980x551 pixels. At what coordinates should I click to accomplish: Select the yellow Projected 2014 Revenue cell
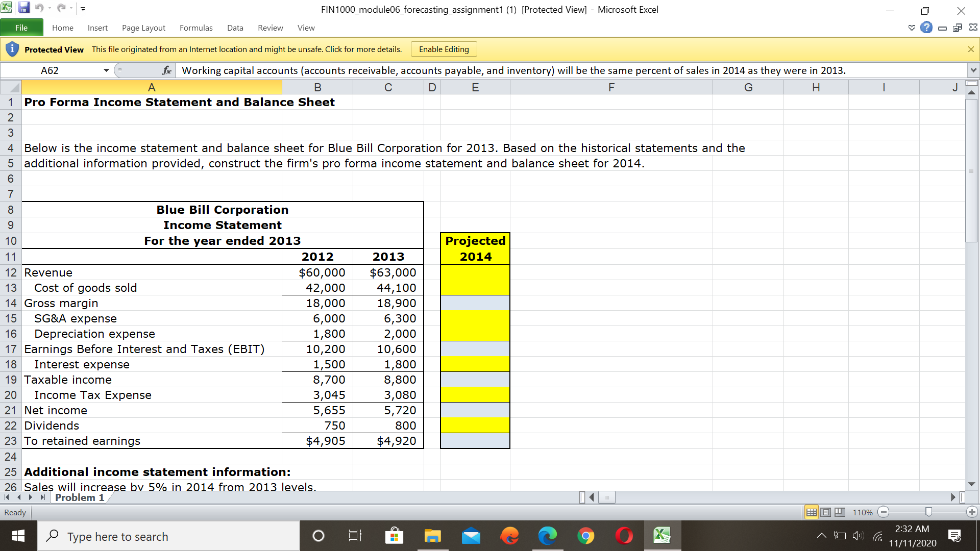click(475, 272)
